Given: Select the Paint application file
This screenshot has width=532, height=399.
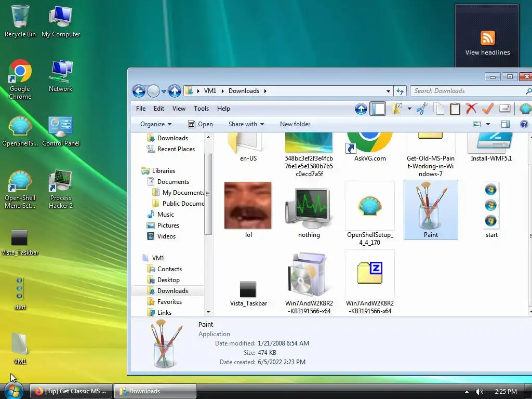Looking at the screenshot, I should (431, 210).
